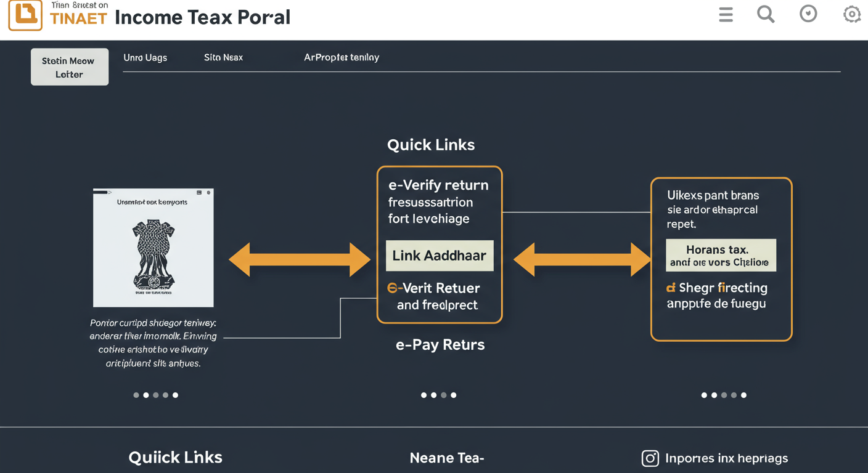Open the settings gear icon
This screenshot has width=868, height=473.
click(851, 14)
